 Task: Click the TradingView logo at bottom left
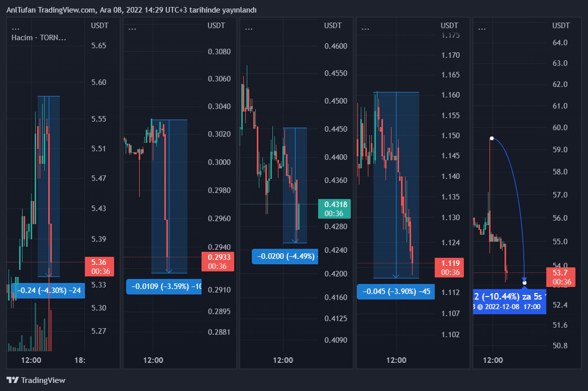[x=36, y=380]
